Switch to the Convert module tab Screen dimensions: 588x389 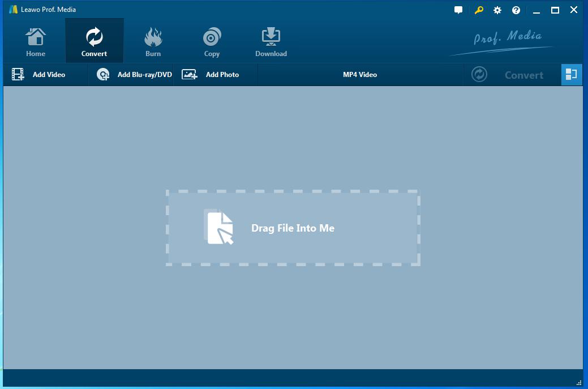[x=94, y=41]
